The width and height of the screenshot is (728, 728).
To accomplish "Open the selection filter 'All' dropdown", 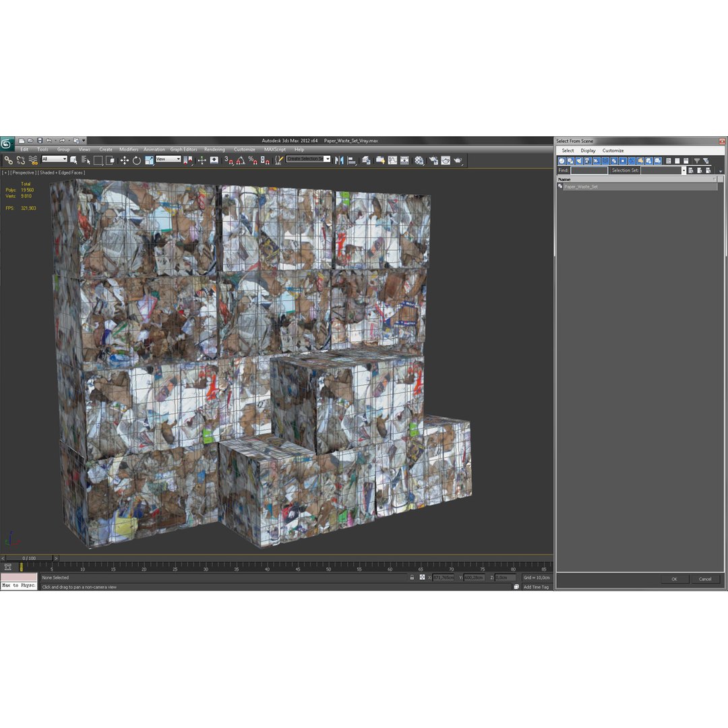I will (x=55, y=159).
